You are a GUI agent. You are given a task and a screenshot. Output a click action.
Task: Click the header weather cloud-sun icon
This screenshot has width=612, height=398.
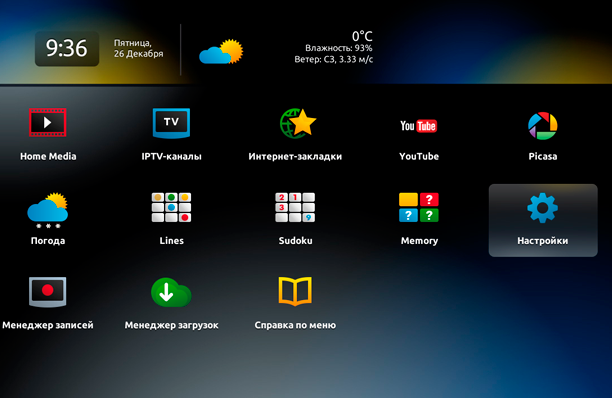(x=221, y=52)
